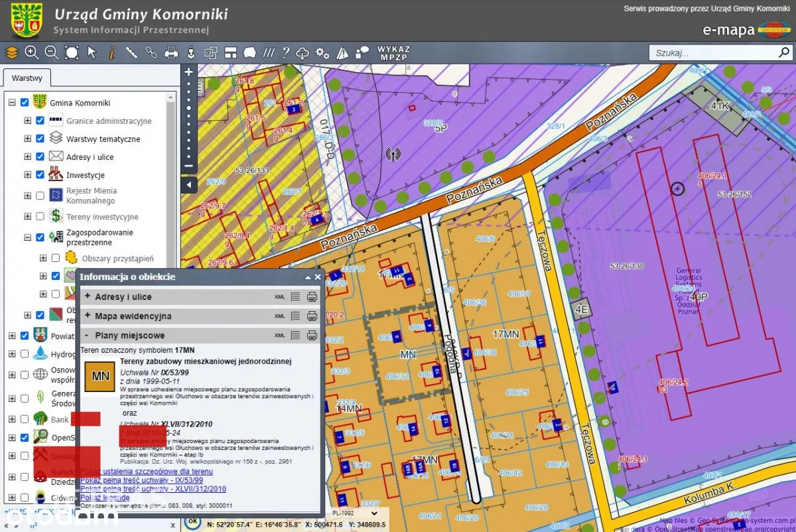The width and height of the screenshot is (796, 532).
Task: Click the zoom out magnifier tool
Action: [x=51, y=52]
